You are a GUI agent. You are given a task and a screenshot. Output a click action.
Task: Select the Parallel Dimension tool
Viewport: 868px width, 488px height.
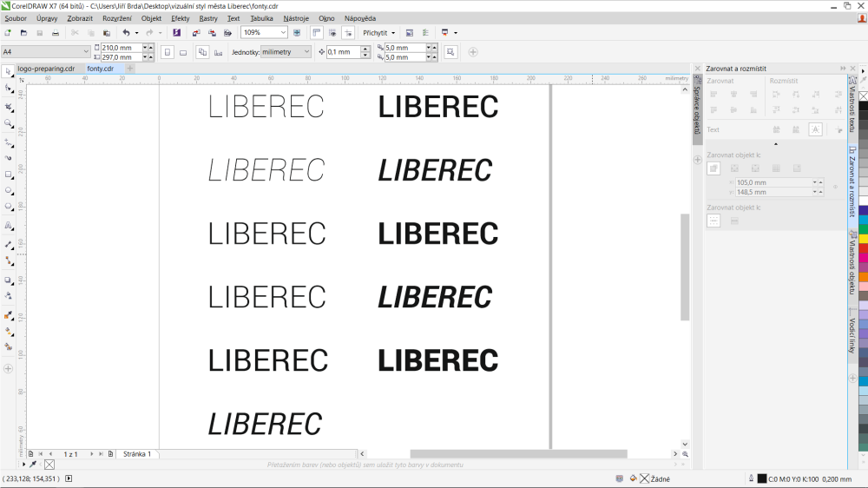(x=9, y=244)
